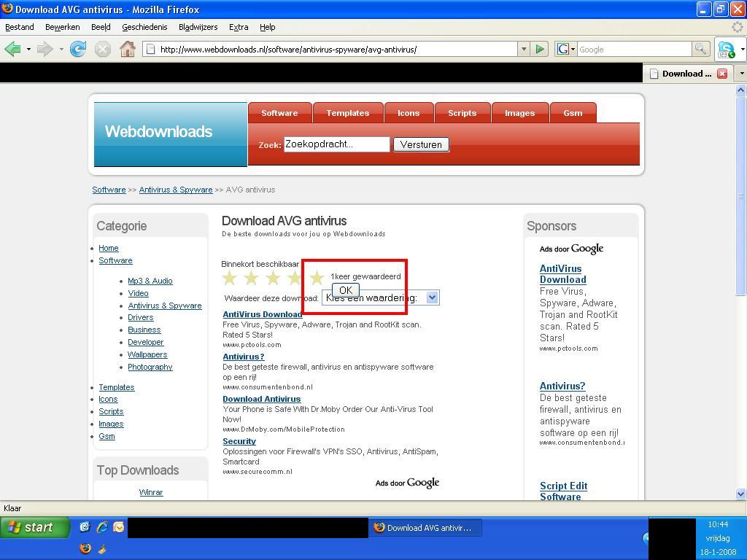Open the 'Mp3 & Audio' category link
Viewport: 747px width, 560px height.
(150, 281)
